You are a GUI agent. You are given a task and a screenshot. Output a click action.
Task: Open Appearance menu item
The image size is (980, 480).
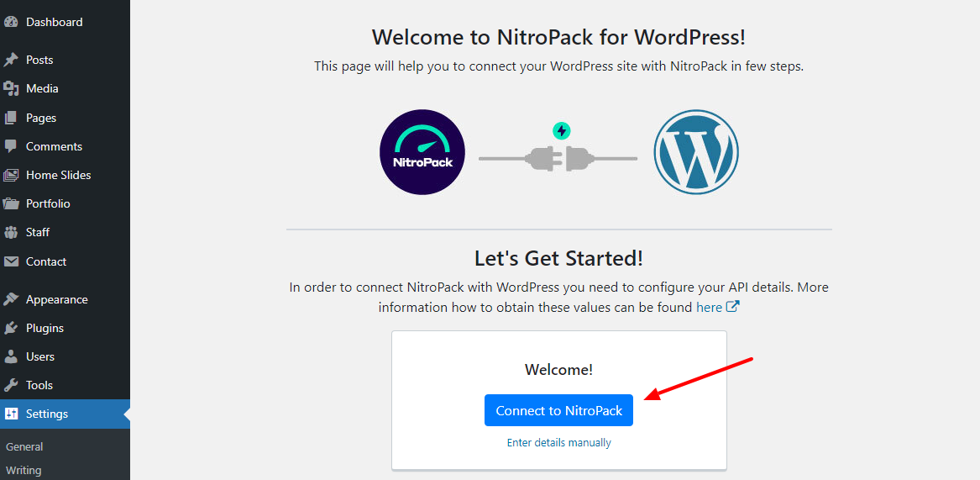[x=65, y=300]
